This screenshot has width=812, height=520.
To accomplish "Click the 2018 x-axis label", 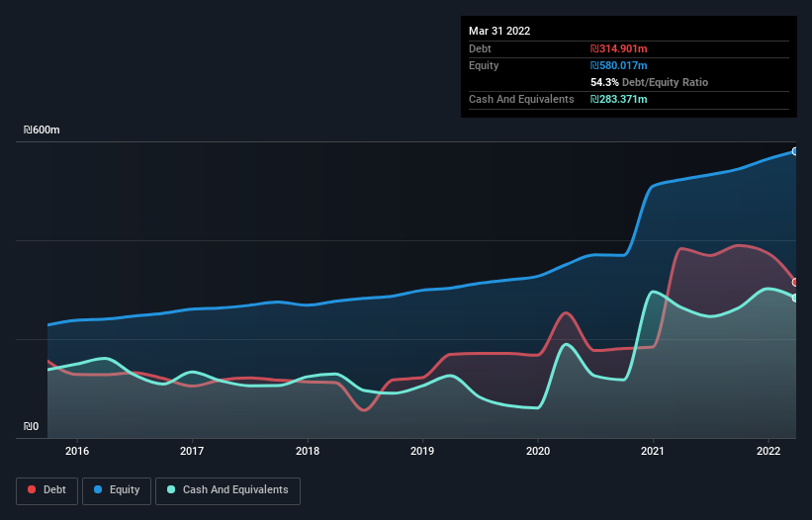I will click(x=308, y=451).
